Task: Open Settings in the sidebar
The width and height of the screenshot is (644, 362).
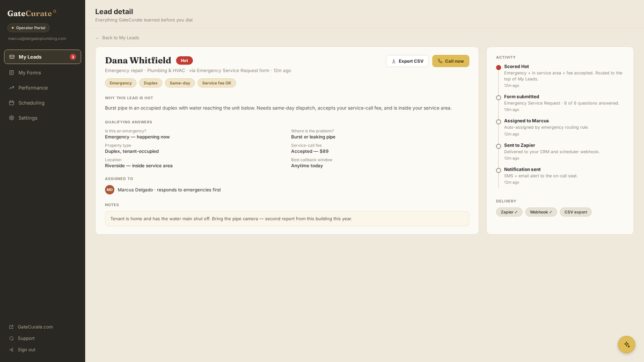Action: [x=42, y=117]
